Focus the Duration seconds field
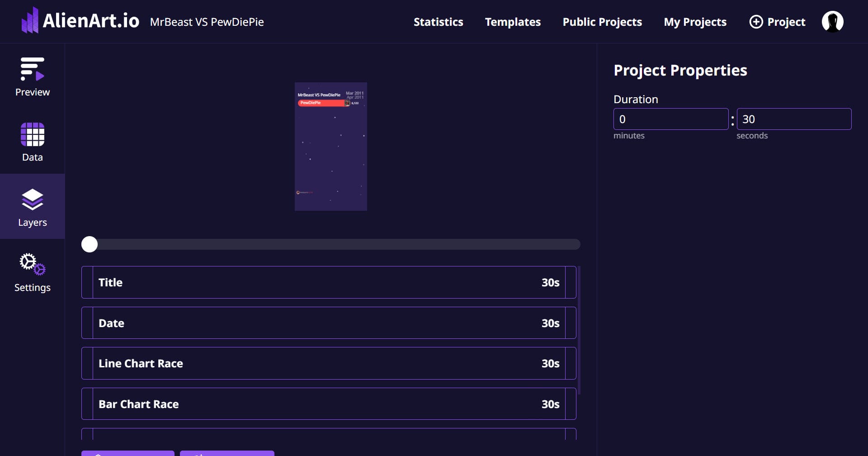The height and width of the screenshot is (456, 868). 794,119
